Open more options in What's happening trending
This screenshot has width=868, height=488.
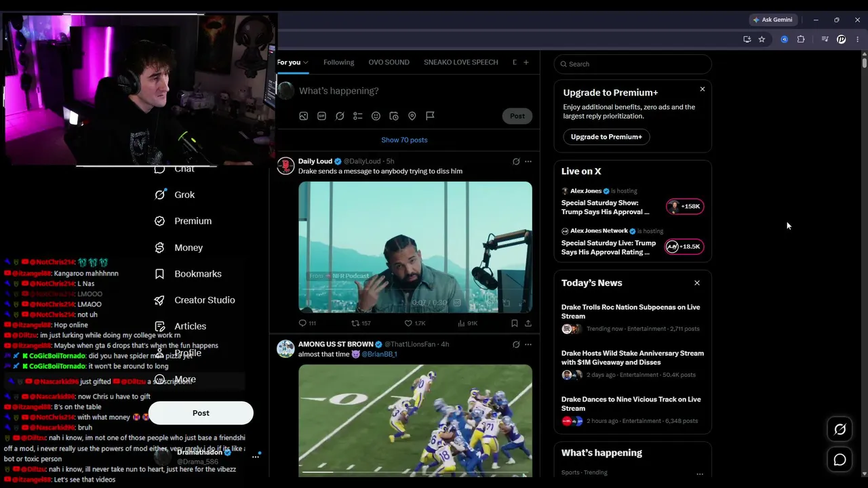click(x=700, y=474)
